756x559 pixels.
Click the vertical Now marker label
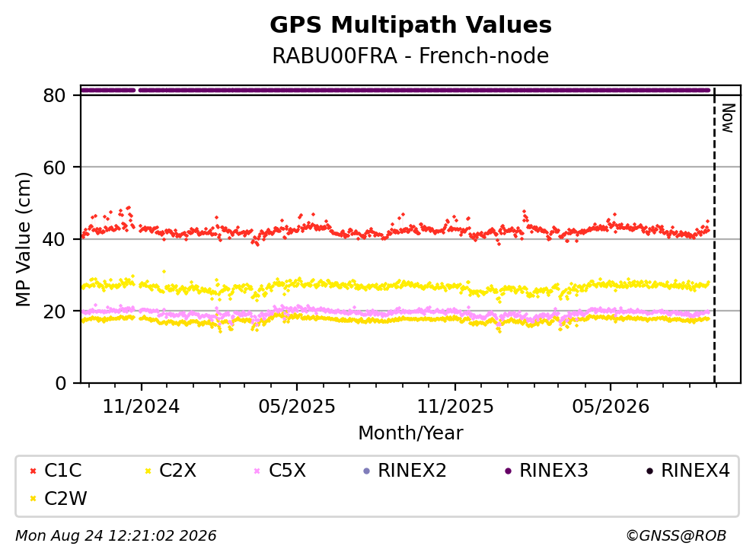(x=727, y=118)
